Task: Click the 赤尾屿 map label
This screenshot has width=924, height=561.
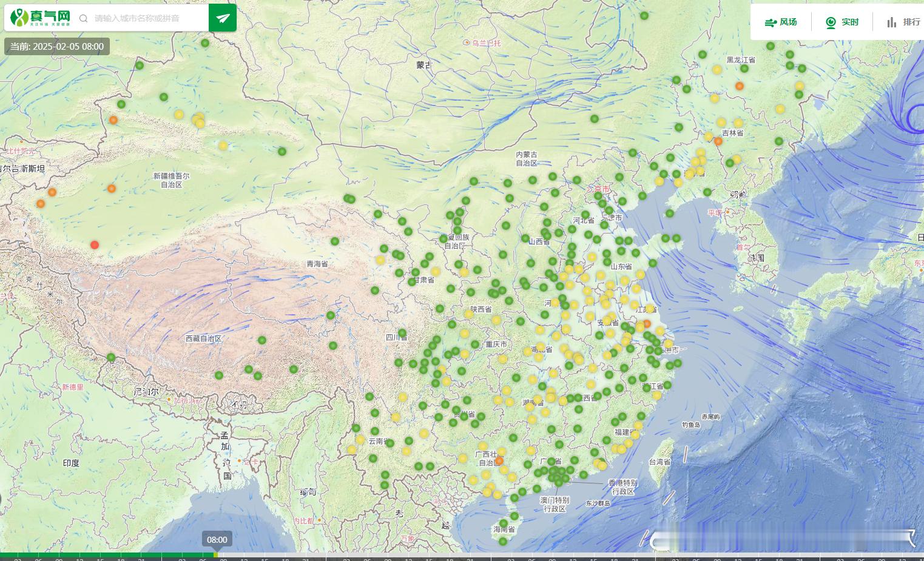Action: pos(710,417)
